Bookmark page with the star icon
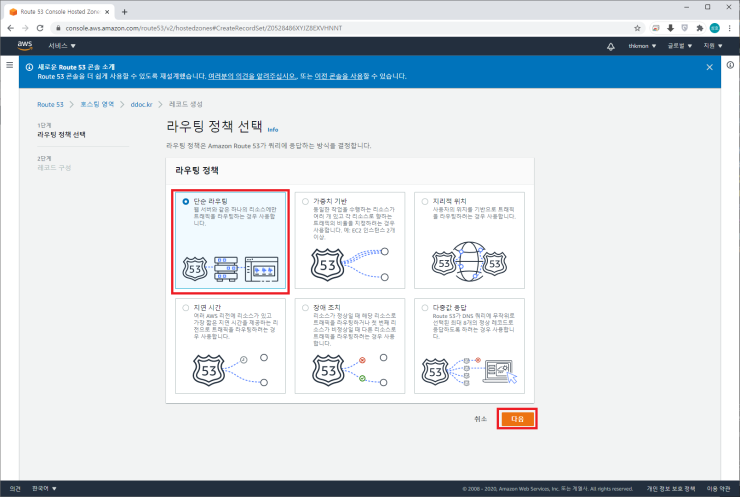740x497 pixels. tap(638, 28)
